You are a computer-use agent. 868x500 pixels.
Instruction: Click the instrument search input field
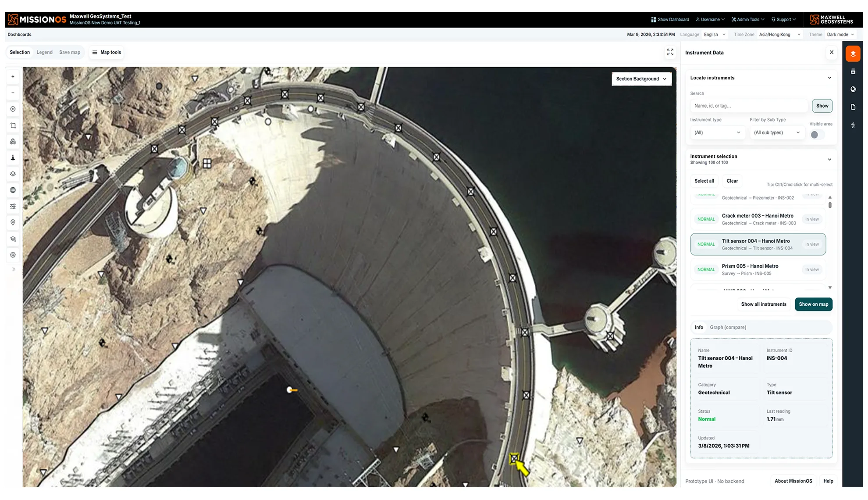click(x=749, y=106)
